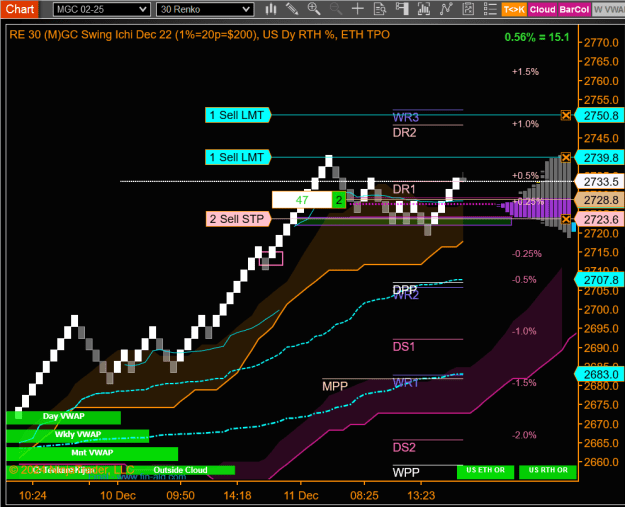Toggle the T<>K indicator button

(x=514, y=9)
